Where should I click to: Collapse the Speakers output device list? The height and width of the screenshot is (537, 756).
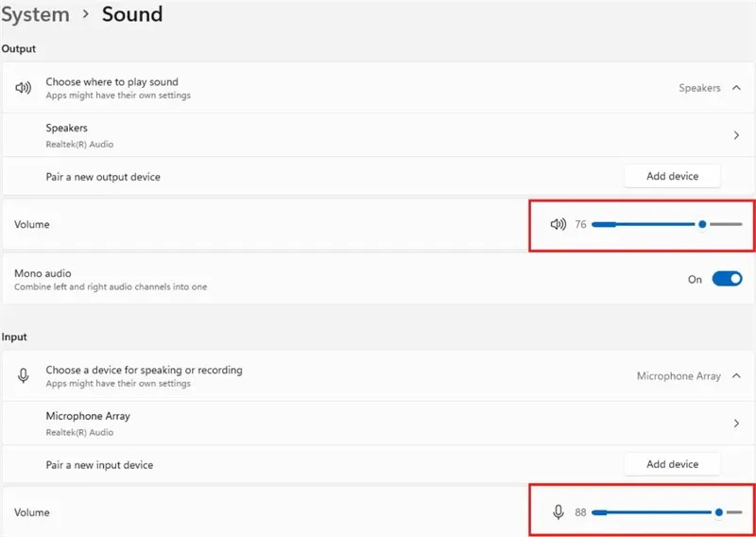click(736, 88)
